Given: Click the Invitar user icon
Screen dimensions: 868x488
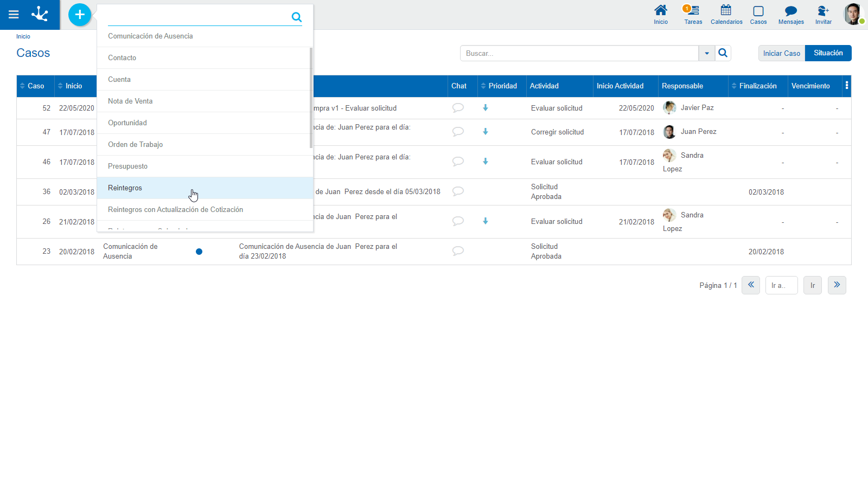Looking at the screenshot, I should (823, 15).
